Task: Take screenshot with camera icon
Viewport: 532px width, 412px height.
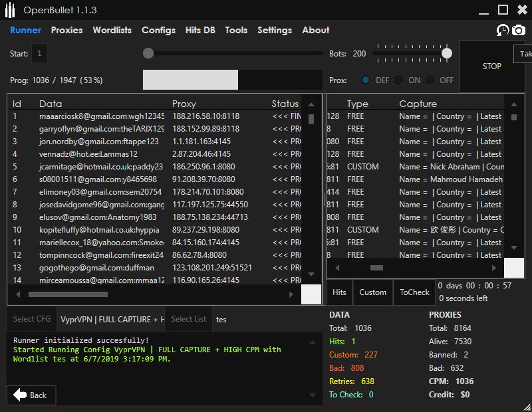Action: coord(519,30)
